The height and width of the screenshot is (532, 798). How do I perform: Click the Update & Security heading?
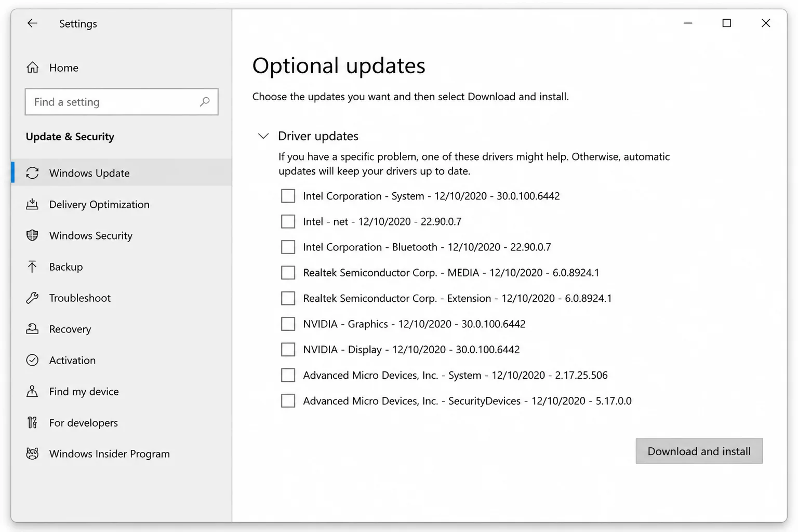70,137
